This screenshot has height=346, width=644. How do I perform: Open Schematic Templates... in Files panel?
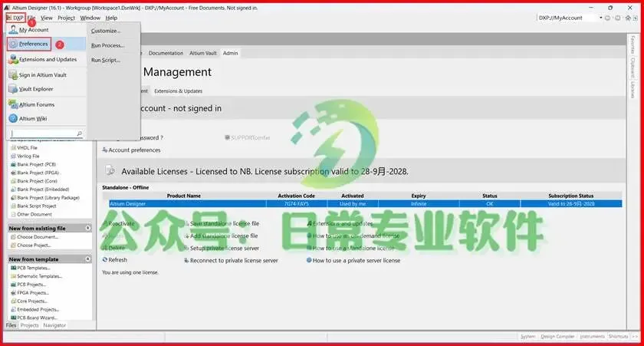pyautogui.click(x=39, y=276)
